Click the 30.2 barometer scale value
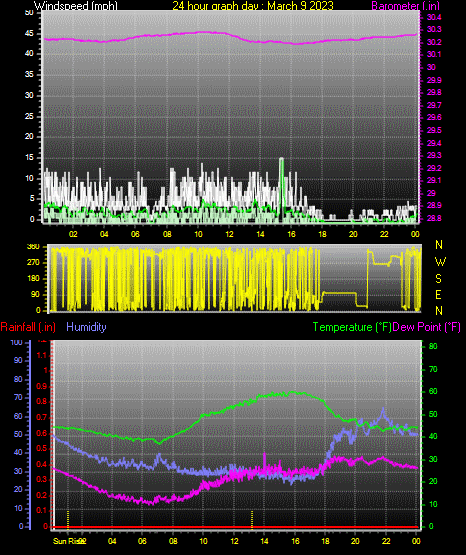 pos(433,42)
